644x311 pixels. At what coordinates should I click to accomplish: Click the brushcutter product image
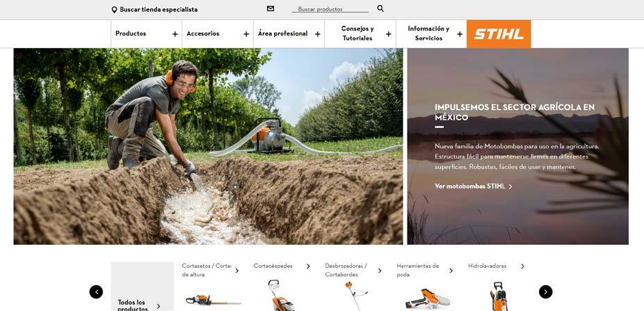click(355, 296)
